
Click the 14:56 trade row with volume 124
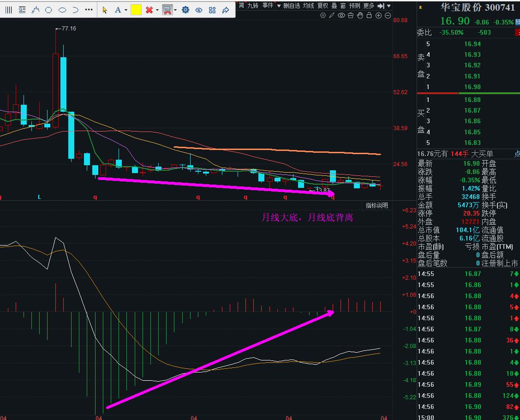pos(468,396)
